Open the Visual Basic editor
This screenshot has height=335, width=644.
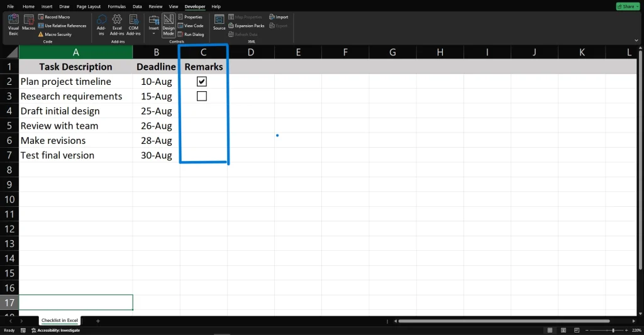14,25
